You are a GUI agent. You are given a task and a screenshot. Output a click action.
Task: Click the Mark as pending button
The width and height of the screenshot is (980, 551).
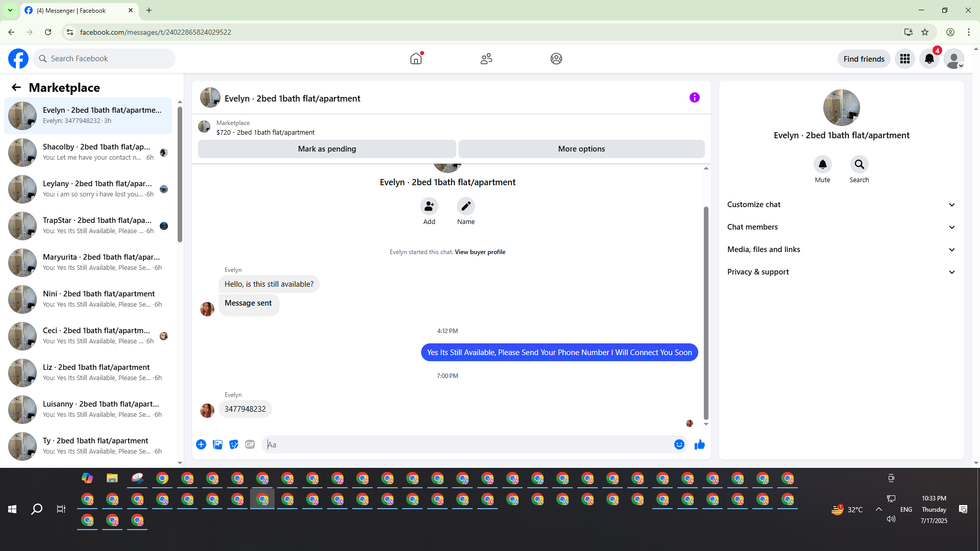[x=327, y=149]
